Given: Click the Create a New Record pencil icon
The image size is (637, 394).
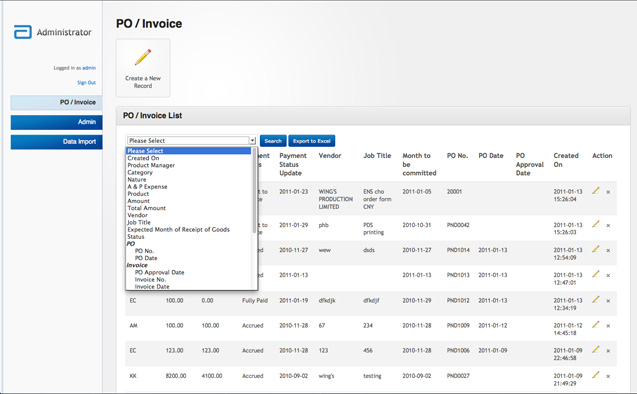Looking at the screenshot, I should click(143, 57).
